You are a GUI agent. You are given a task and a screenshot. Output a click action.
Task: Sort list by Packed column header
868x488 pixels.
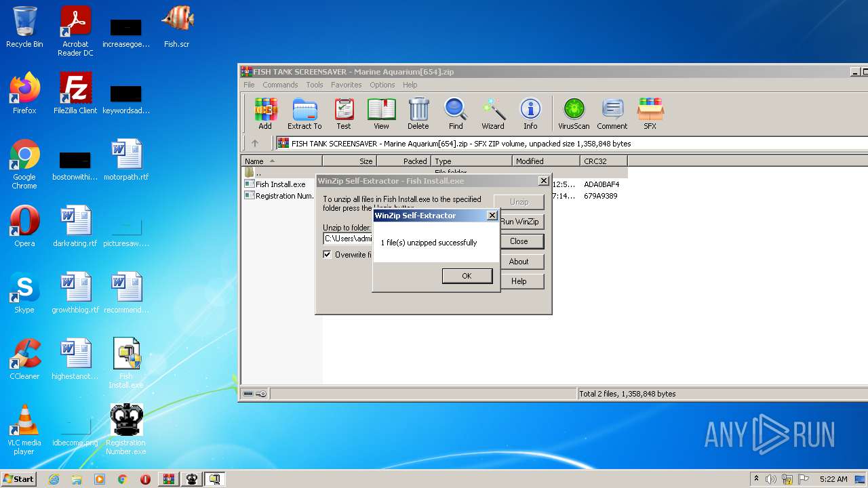pyautogui.click(x=403, y=161)
